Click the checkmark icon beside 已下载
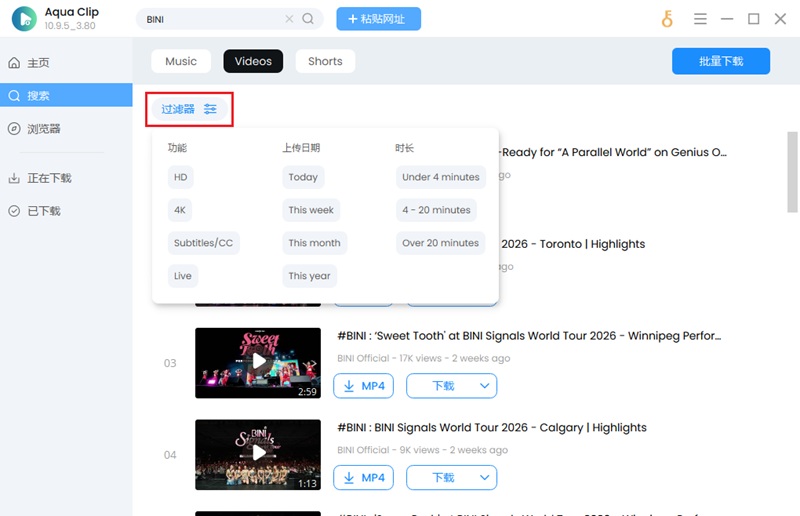This screenshot has width=800, height=516. click(14, 211)
